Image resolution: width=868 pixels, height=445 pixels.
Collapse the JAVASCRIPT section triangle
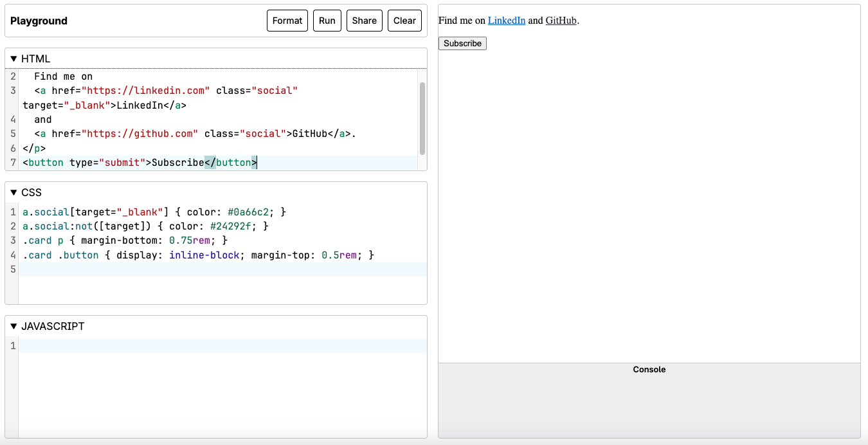pos(14,326)
